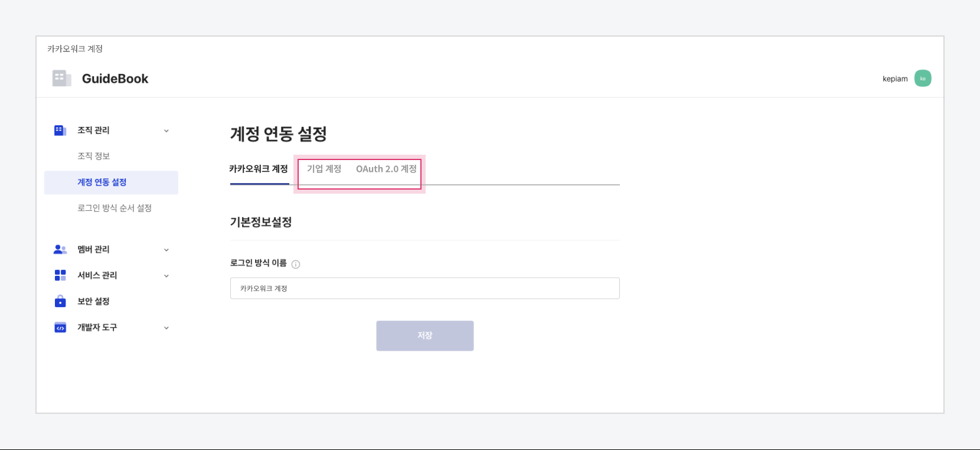The height and width of the screenshot is (450, 980).
Task: Click the 로그인 방식 이름 field label
Action: [x=259, y=263]
